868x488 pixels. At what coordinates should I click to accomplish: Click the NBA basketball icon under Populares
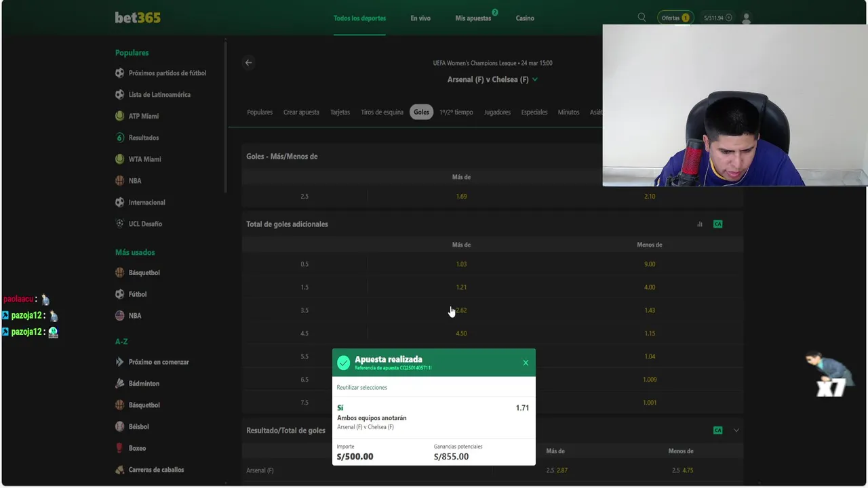click(x=120, y=181)
